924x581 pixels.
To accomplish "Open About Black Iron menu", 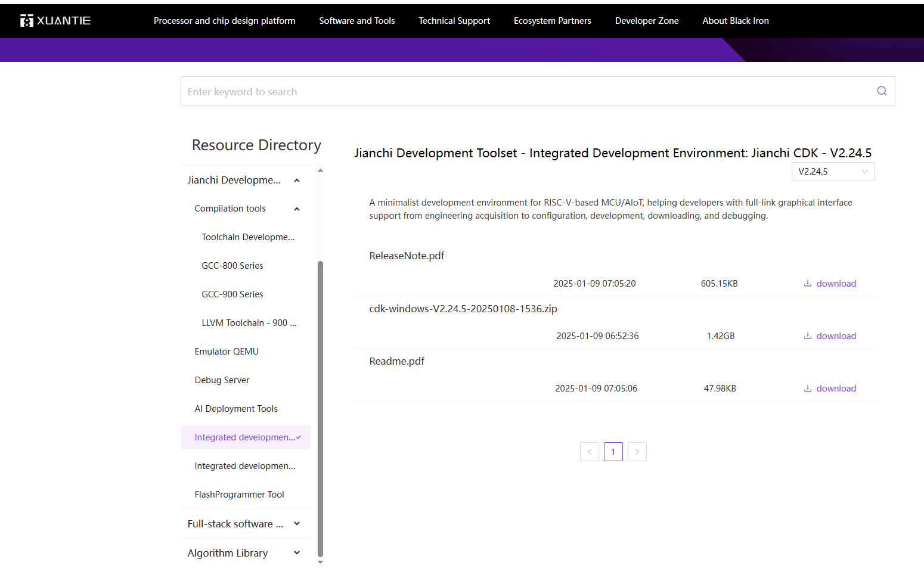I will click(736, 21).
